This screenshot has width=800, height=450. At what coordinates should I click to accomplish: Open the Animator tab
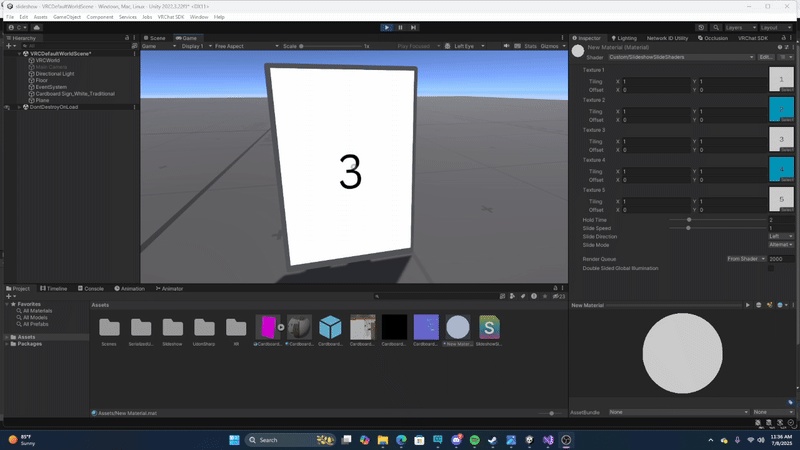(169, 288)
